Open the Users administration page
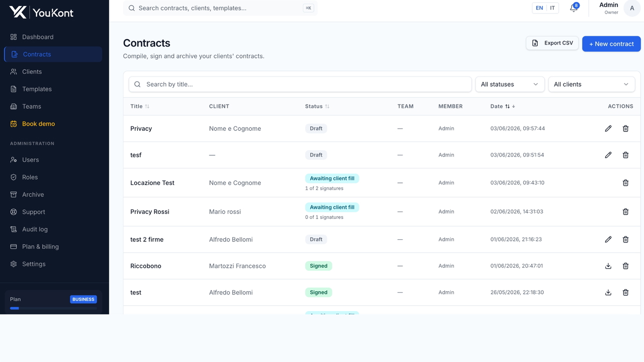Screen dimensions: 644x362 [x=53, y=160]
